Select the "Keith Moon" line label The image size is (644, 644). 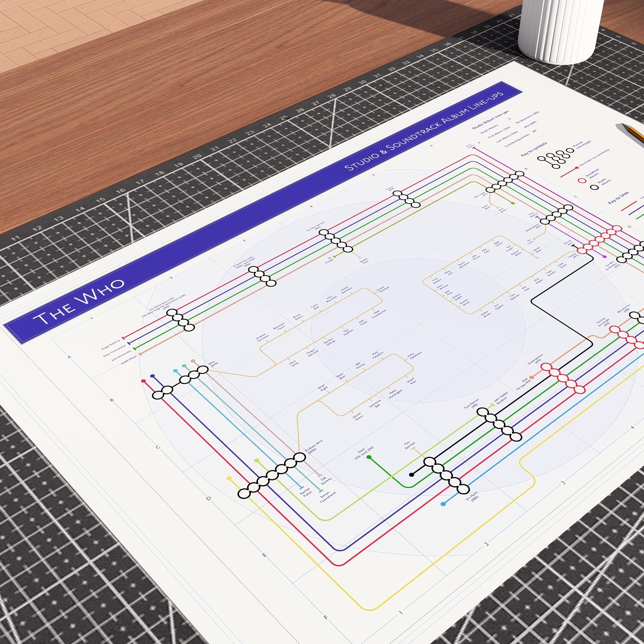[129, 360]
